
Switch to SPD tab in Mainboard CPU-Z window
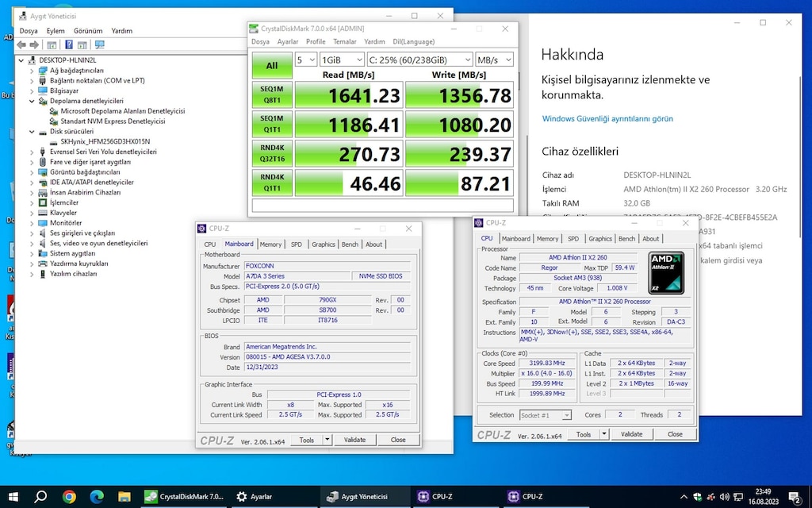click(x=297, y=244)
